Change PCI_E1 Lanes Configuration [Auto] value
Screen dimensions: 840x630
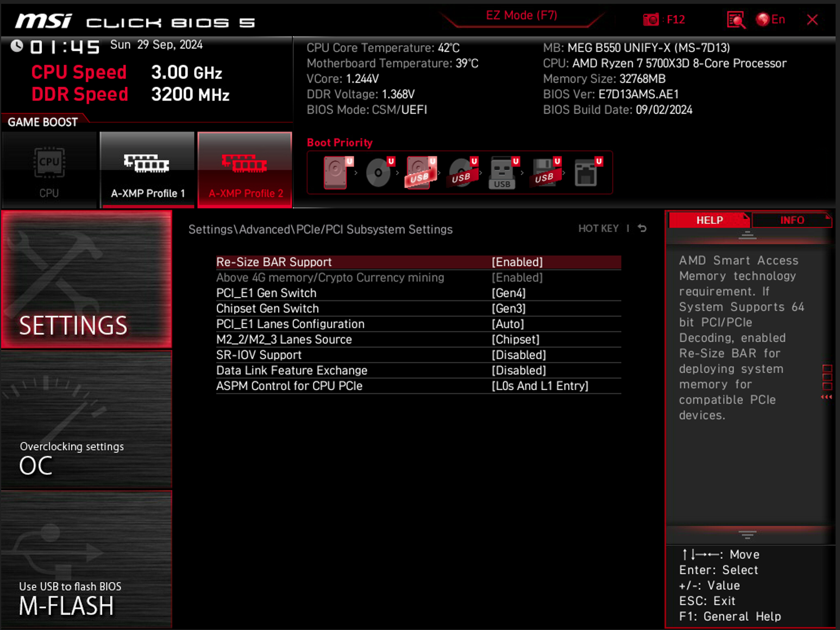(x=507, y=324)
